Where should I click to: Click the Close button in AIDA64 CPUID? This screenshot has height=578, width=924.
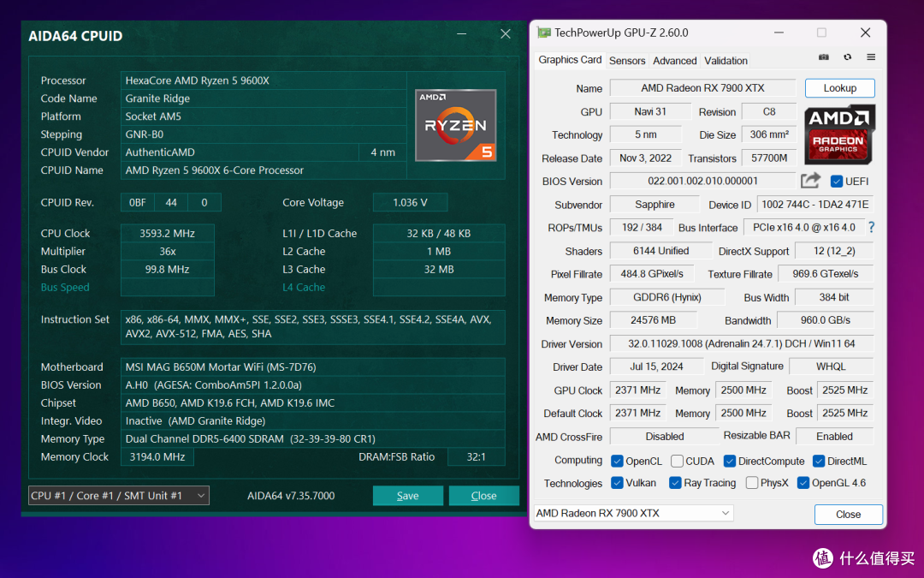[483, 496]
